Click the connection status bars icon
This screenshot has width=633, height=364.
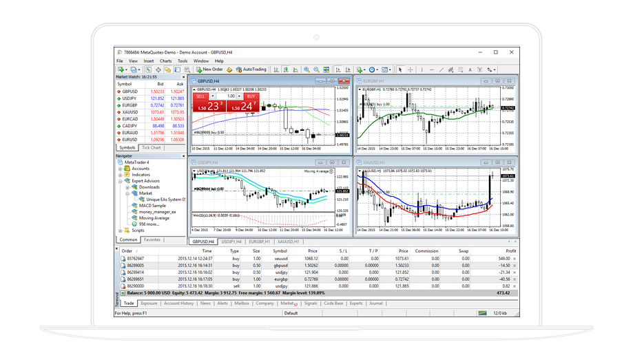click(482, 313)
